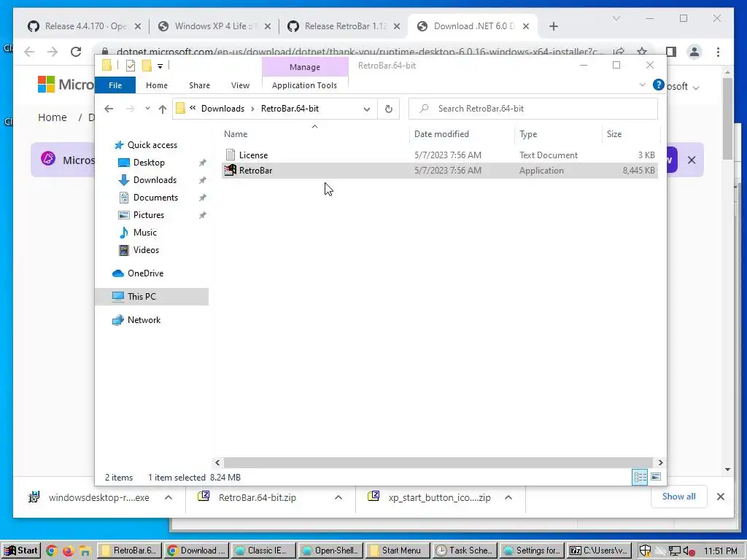This screenshot has height=560, width=747.
Task: Bookmark this page with star icon
Action: 642,52
